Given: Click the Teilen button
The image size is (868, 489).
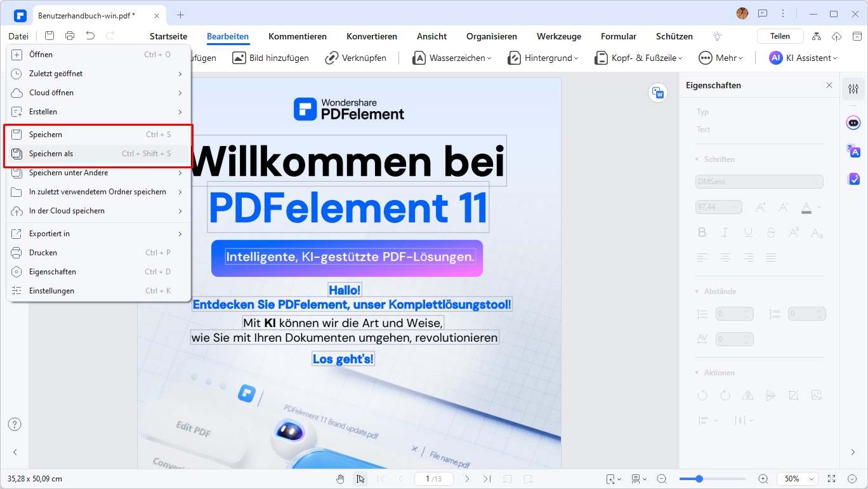Looking at the screenshot, I should 780,36.
